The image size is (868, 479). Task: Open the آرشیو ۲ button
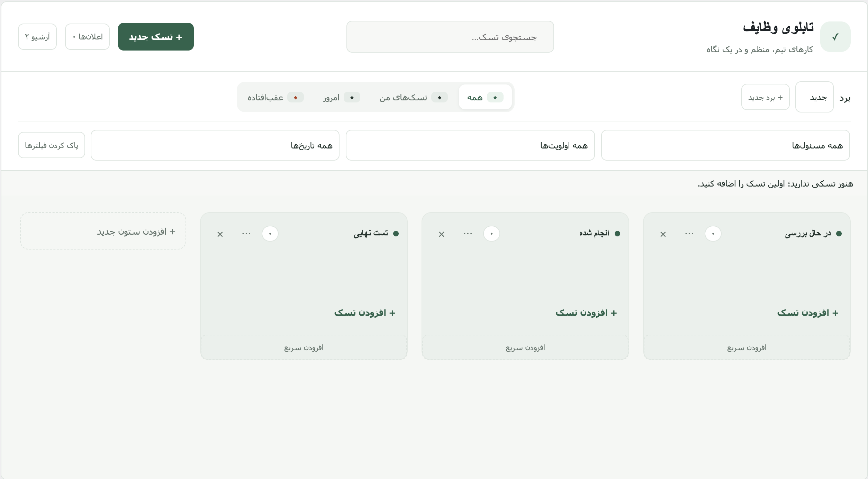pyautogui.click(x=37, y=37)
